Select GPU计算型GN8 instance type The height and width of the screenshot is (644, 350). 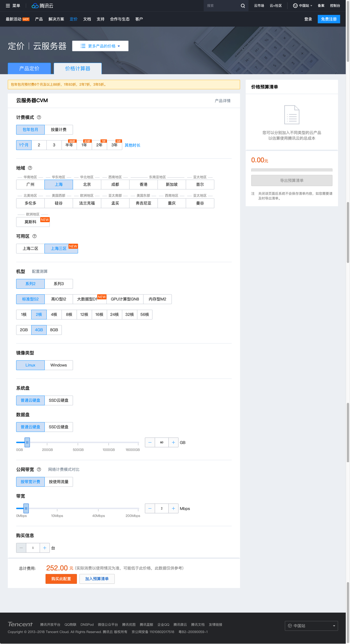pyautogui.click(x=125, y=299)
